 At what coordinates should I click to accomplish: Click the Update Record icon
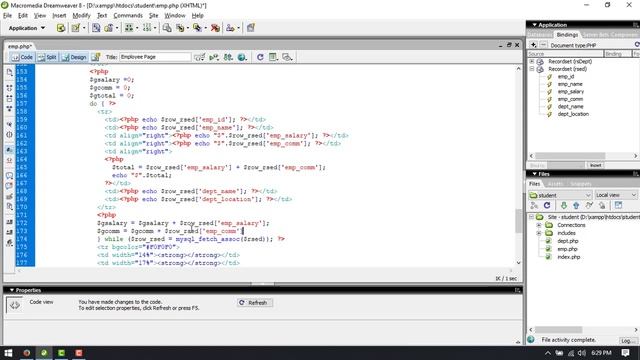[199, 28]
